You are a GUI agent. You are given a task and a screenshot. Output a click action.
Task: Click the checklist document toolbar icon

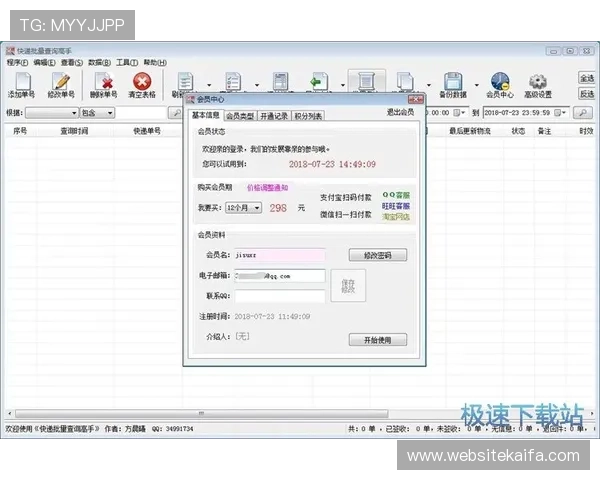[233, 81]
